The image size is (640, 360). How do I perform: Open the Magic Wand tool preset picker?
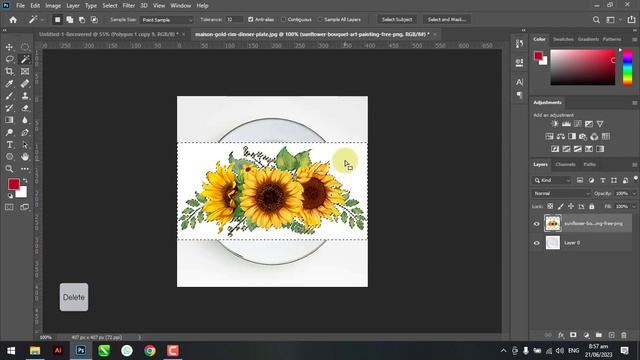tap(36, 20)
